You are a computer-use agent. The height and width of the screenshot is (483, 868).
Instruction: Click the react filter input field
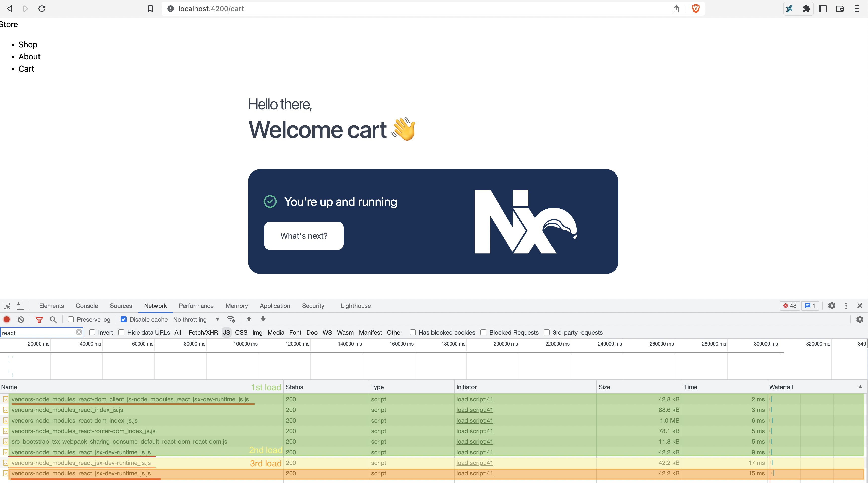click(x=37, y=333)
